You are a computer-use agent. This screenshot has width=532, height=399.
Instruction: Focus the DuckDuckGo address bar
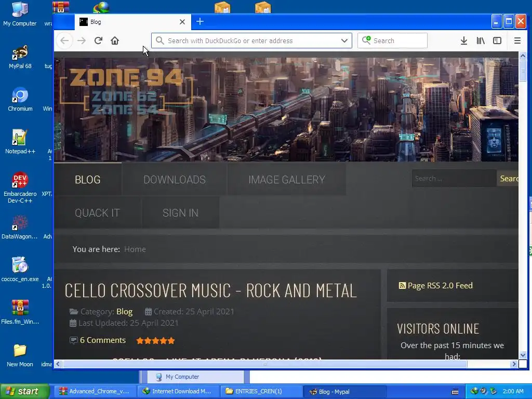pyautogui.click(x=251, y=41)
